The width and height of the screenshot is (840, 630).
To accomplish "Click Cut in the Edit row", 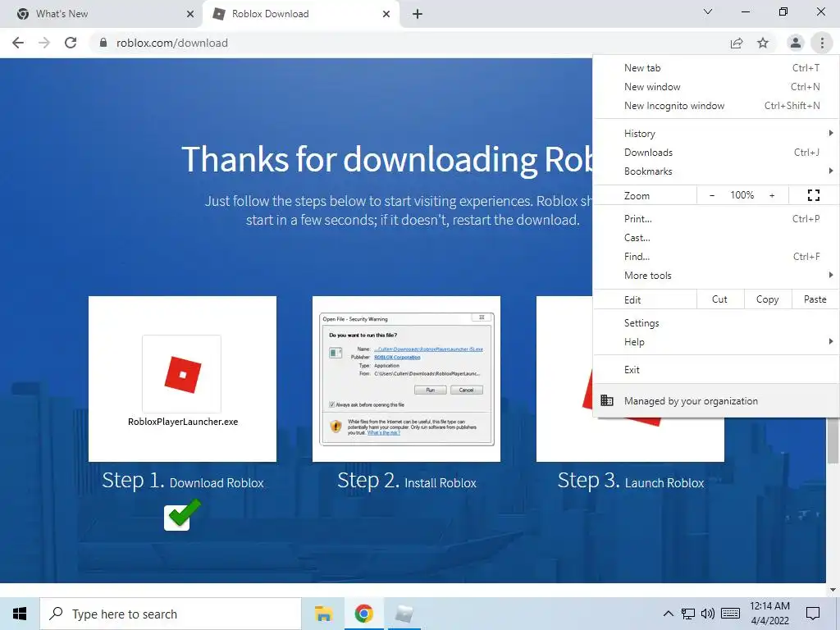I will click(x=720, y=299).
